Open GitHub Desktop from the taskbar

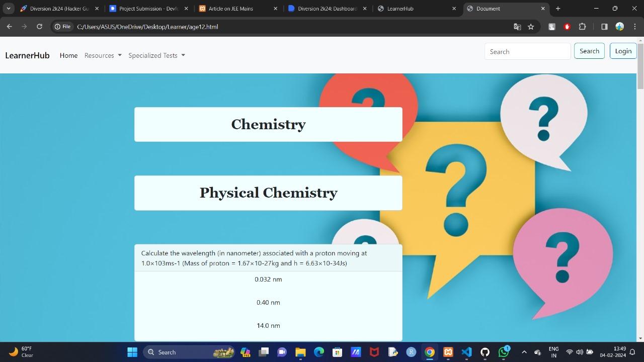(x=485, y=352)
